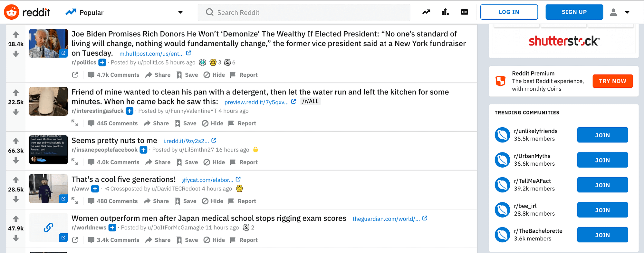Open the user account dropdown menu
This screenshot has height=253, width=644.
(x=620, y=12)
